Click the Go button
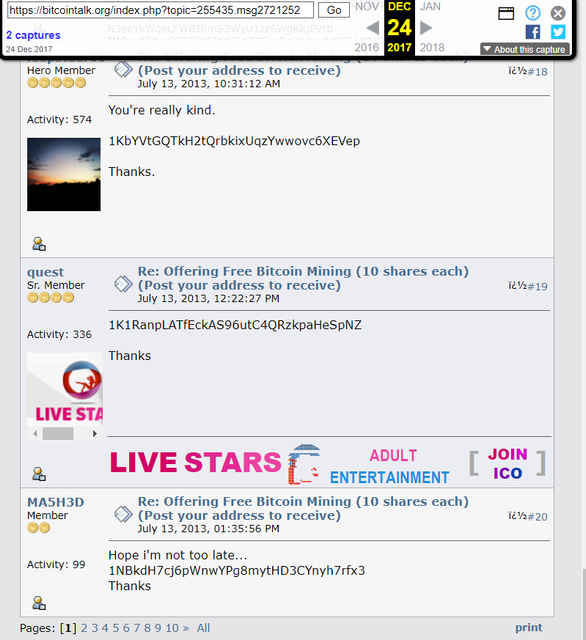Image resolution: width=586 pixels, height=640 pixels. pyautogui.click(x=334, y=10)
